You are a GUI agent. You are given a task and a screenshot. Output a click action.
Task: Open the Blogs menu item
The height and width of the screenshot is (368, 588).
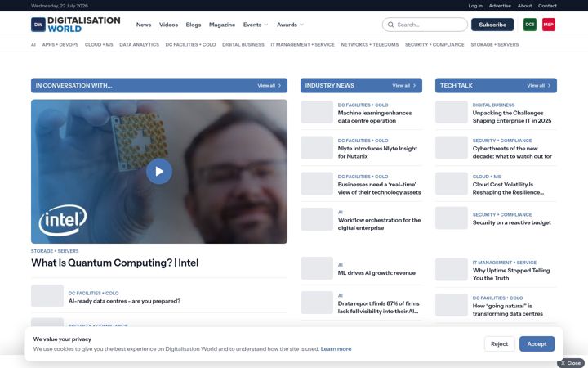(194, 25)
